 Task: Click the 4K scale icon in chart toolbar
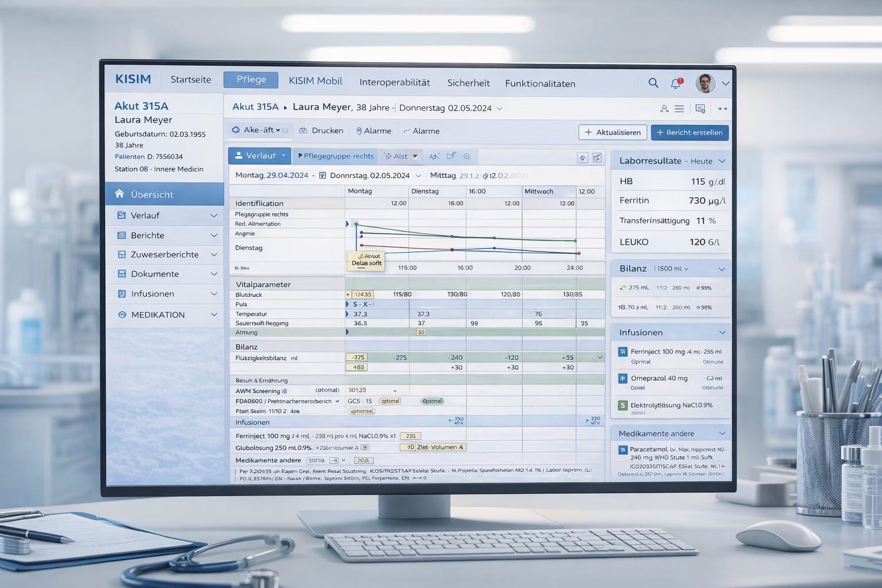tap(434, 156)
